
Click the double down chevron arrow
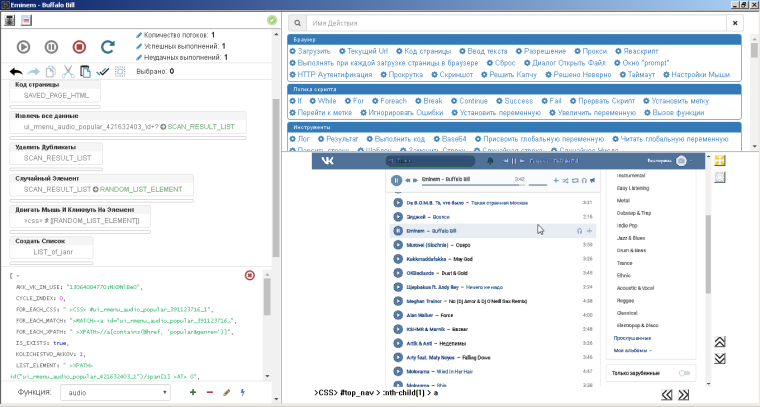point(719,358)
